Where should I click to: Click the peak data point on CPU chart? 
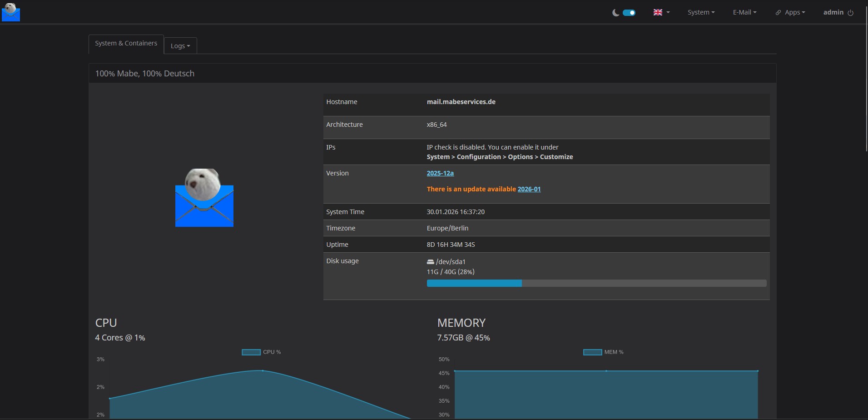click(x=263, y=370)
